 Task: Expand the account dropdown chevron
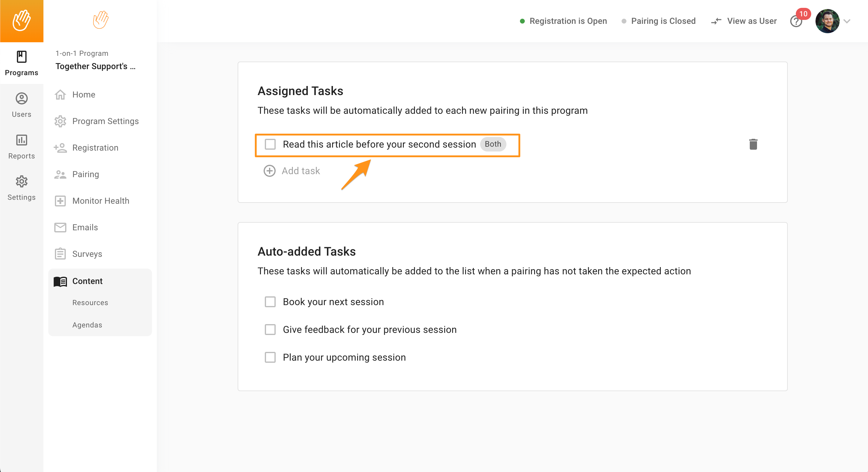point(846,21)
